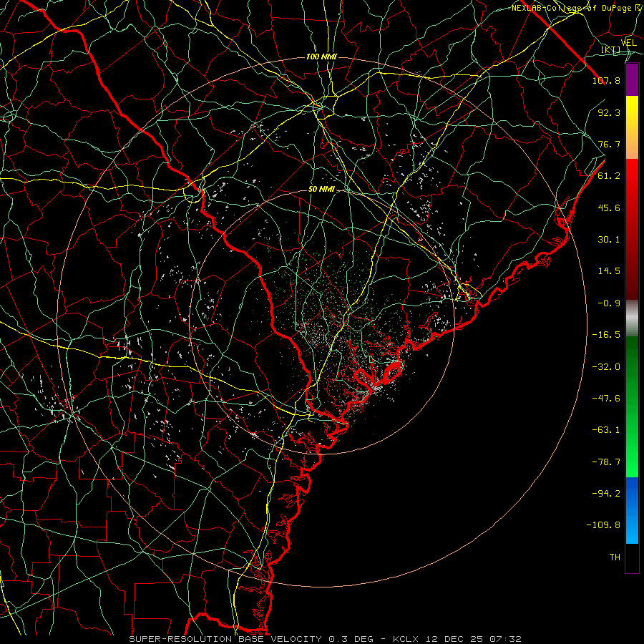Viewport: 644px width, 644px height.
Task: Click the yellow-orange segment of the color bar
Action: click(x=632, y=127)
